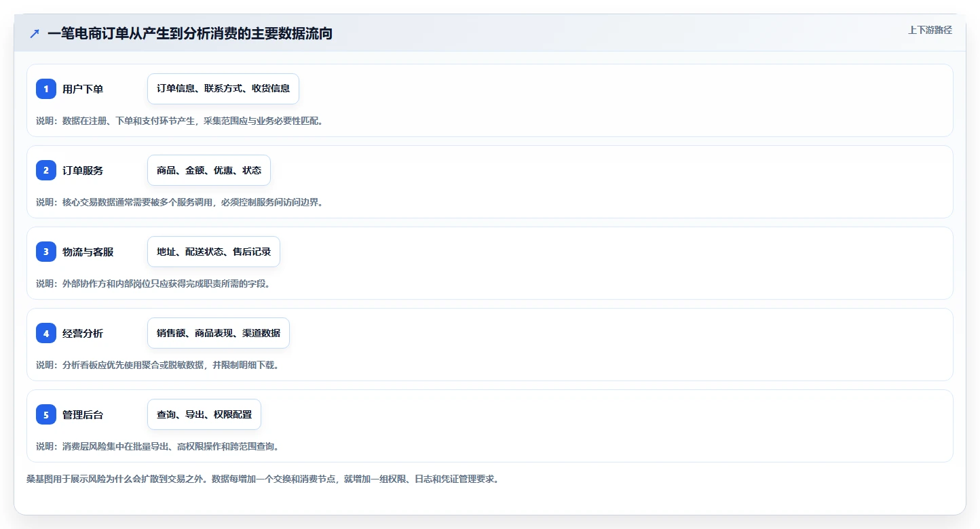This screenshot has width=980, height=529.
Task: Click the step 2 number badge
Action: tap(46, 170)
